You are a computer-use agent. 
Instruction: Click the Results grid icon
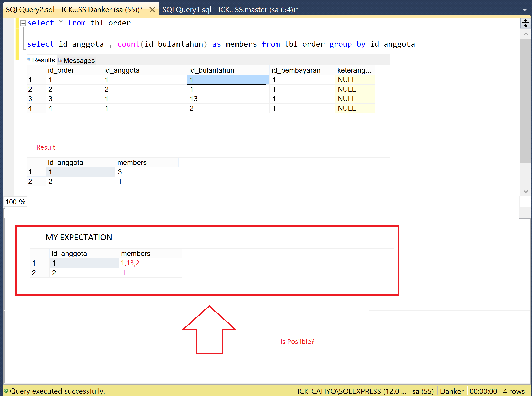click(29, 60)
